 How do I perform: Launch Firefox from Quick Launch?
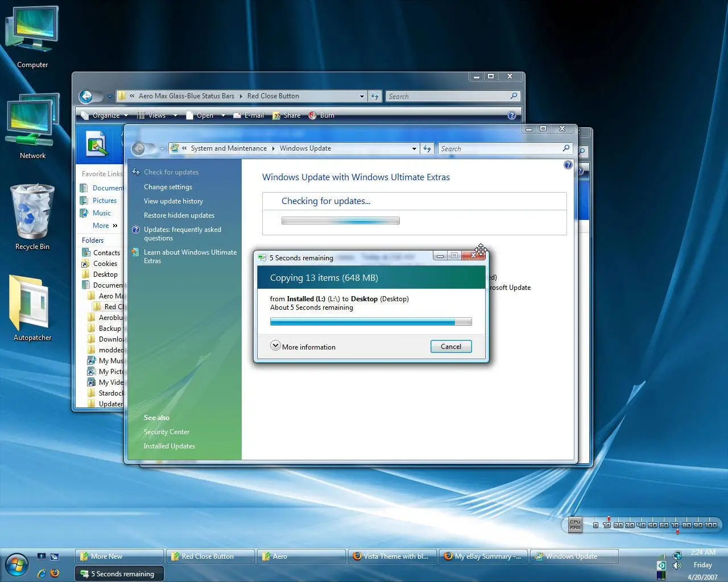pos(55,573)
